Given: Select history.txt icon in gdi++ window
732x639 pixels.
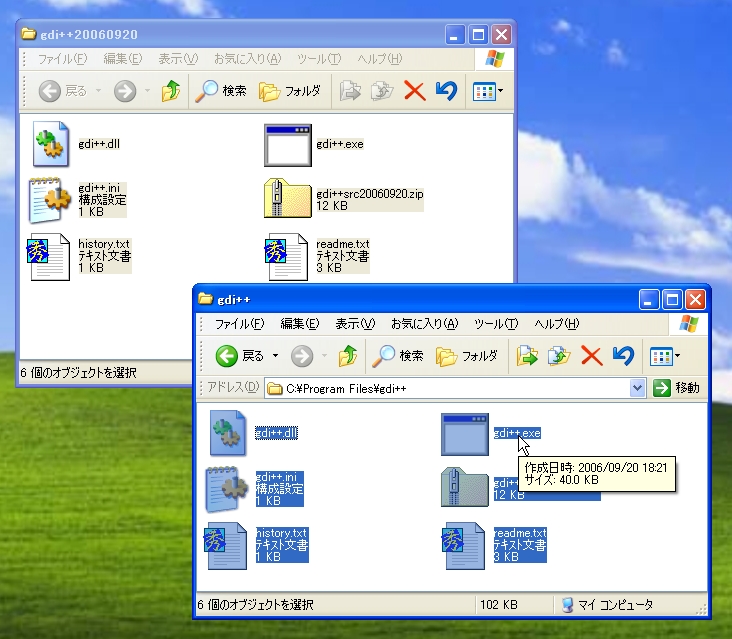Looking at the screenshot, I should pos(225,545).
